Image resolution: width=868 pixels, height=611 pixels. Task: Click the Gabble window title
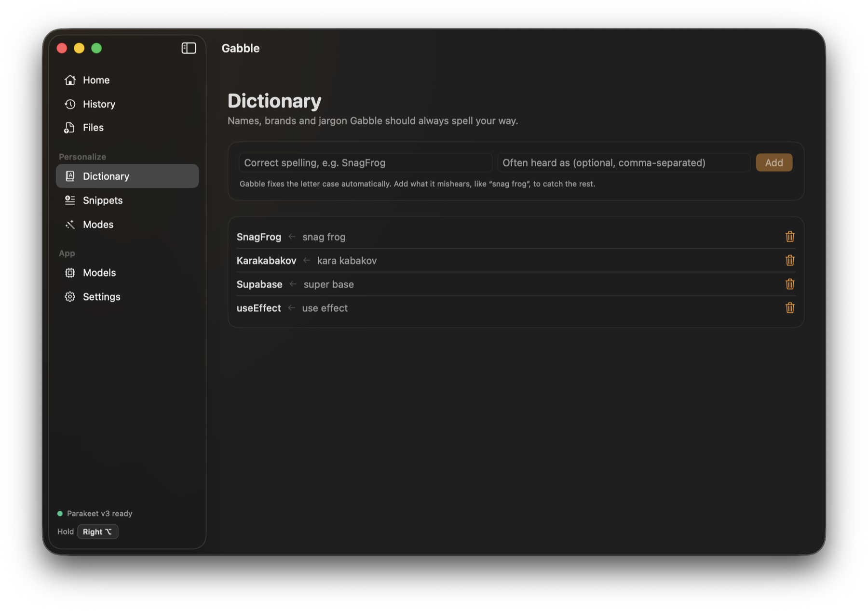coord(241,48)
